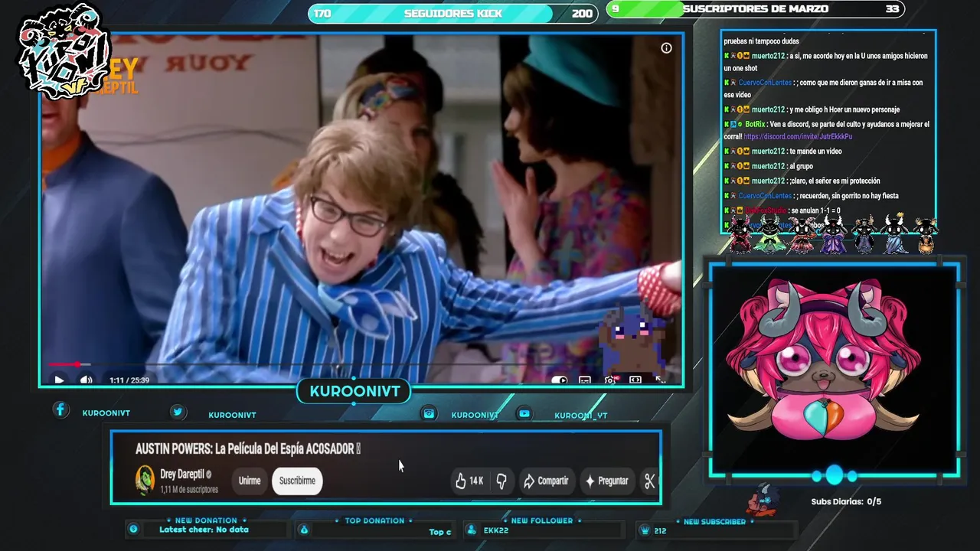Click the KUROONIVT center name badge

pyautogui.click(x=354, y=392)
